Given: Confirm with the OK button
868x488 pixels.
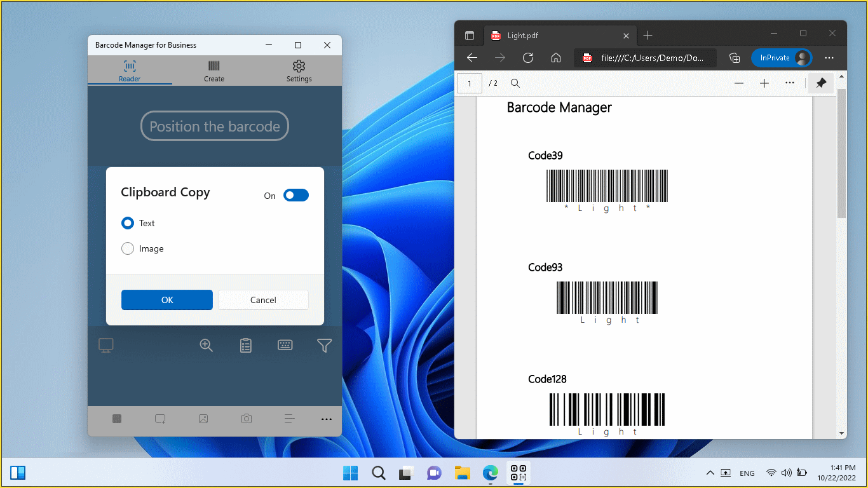Looking at the screenshot, I should pos(166,299).
